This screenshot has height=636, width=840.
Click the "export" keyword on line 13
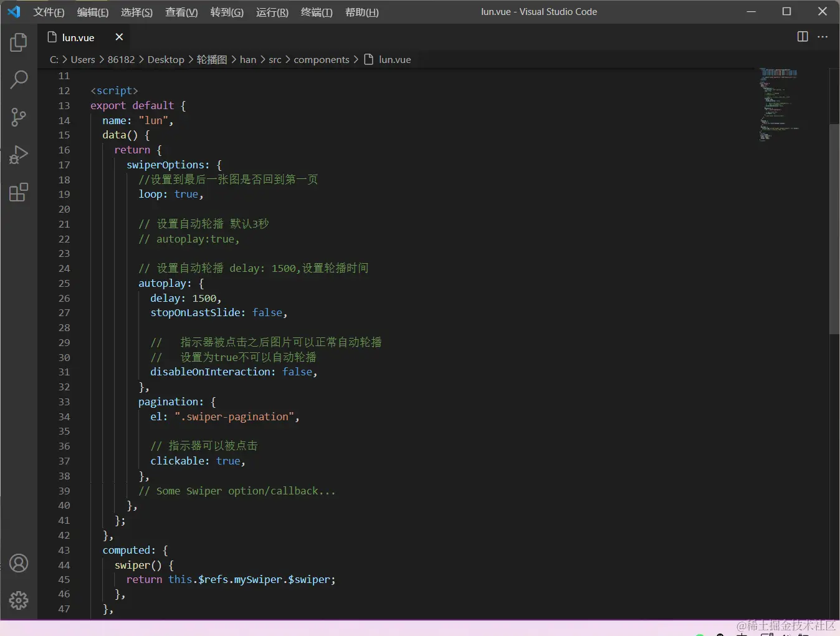tap(108, 106)
